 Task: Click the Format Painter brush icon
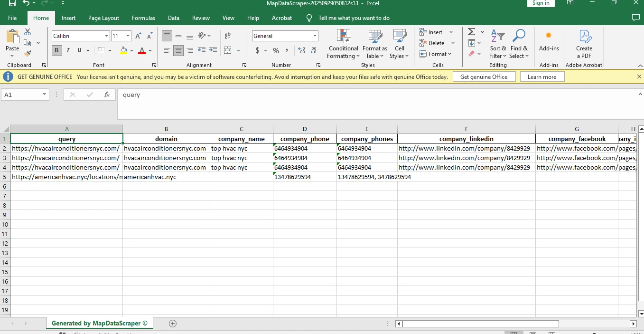(x=28, y=54)
